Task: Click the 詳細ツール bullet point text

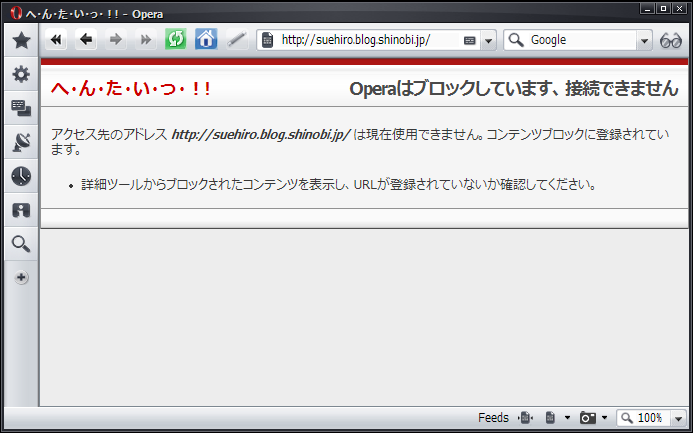Action: pos(338,184)
